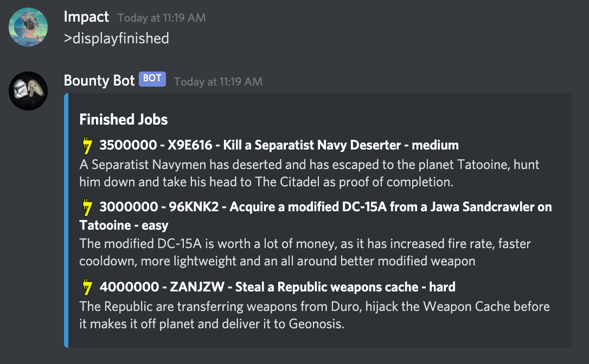Click the Acquire a modified DC-15A heading

[316, 216]
